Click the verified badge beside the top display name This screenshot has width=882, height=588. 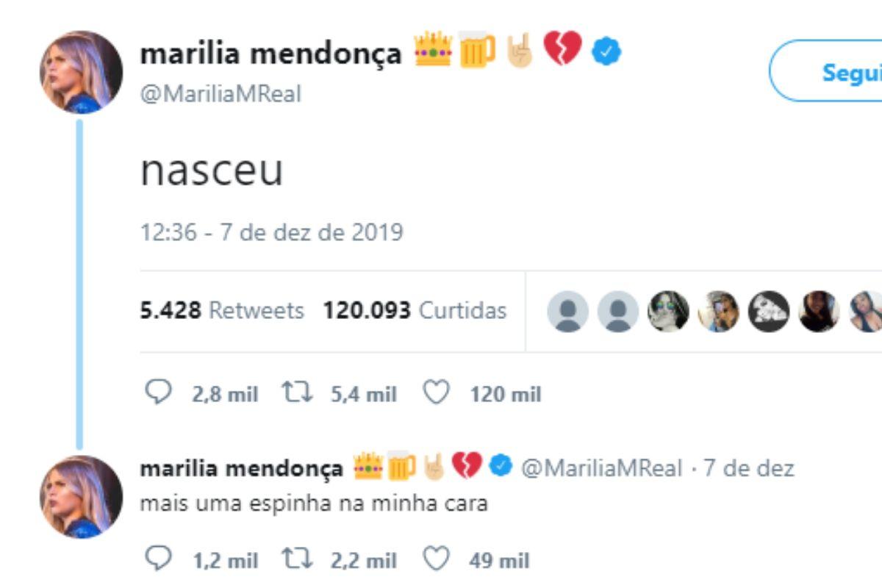point(607,52)
